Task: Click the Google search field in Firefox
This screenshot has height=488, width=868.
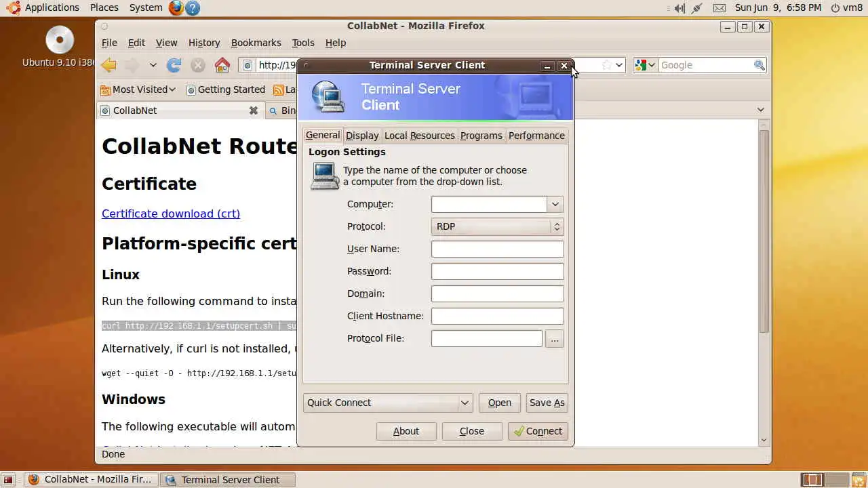Action: [x=705, y=65]
